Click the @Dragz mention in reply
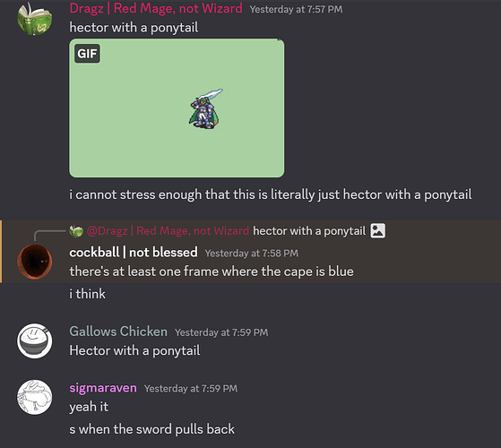This screenshot has width=501, height=448. 168,231
